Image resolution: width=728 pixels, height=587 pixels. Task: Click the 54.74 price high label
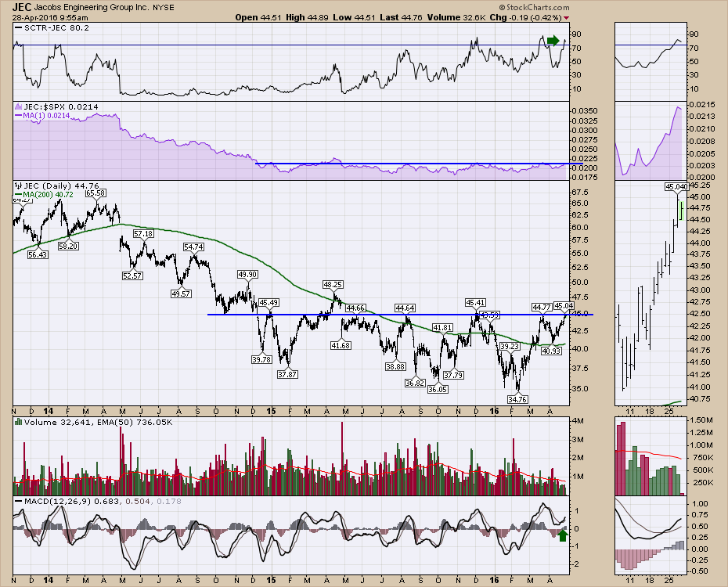pos(193,247)
